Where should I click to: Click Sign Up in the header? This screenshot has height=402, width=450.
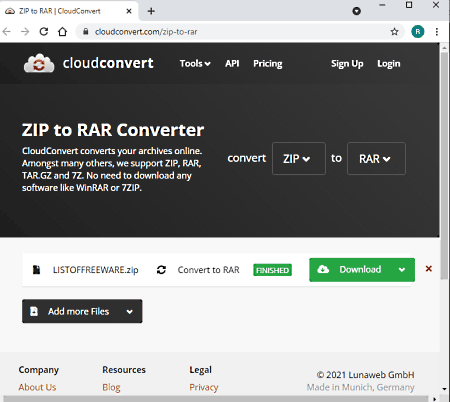347,64
